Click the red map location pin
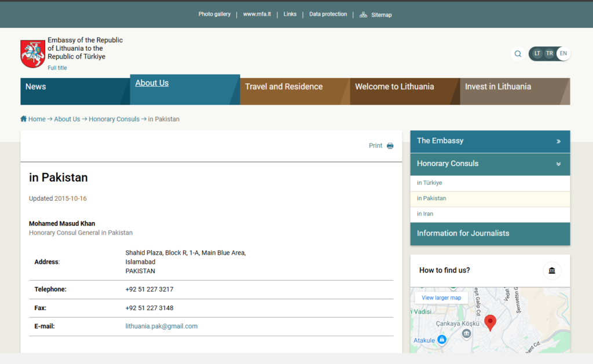Image resolution: width=593 pixels, height=364 pixels. 490,322
